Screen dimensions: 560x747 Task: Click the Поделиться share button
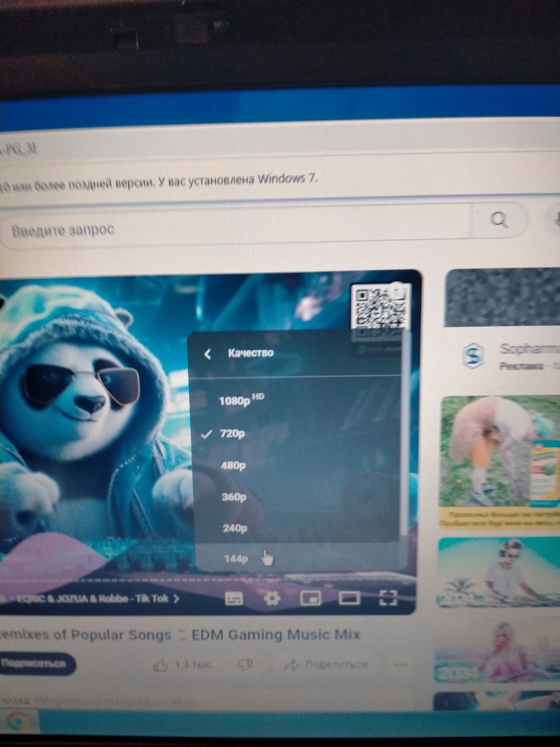pos(326,664)
